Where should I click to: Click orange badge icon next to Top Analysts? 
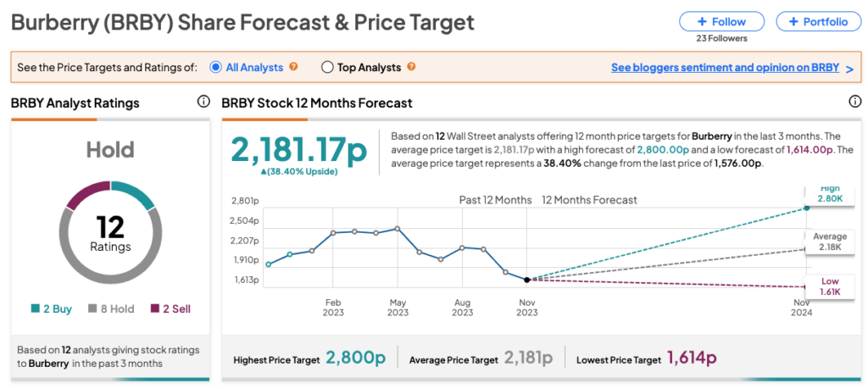411,67
